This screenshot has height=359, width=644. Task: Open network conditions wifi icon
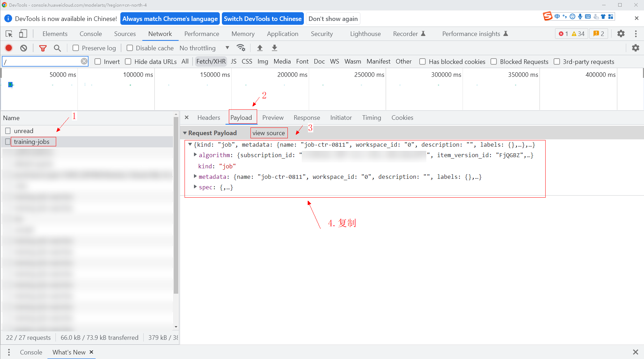[241, 48]
